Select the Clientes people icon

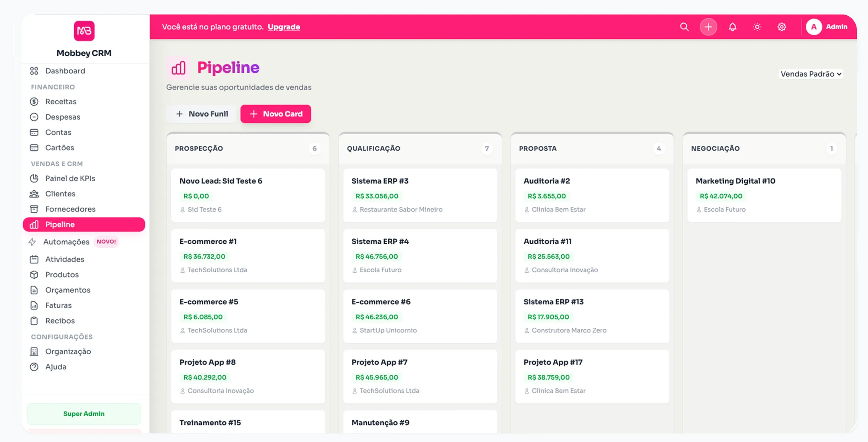coord(34,193)
